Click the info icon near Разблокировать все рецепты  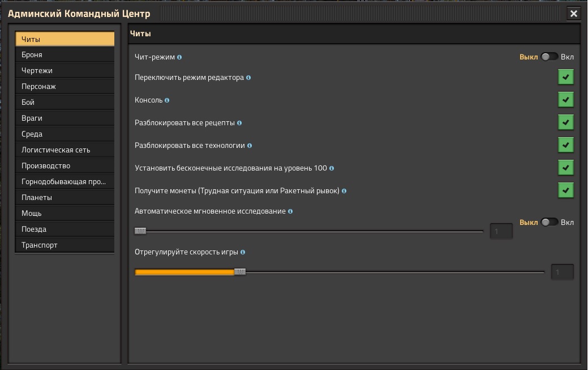tap(239, 122)
